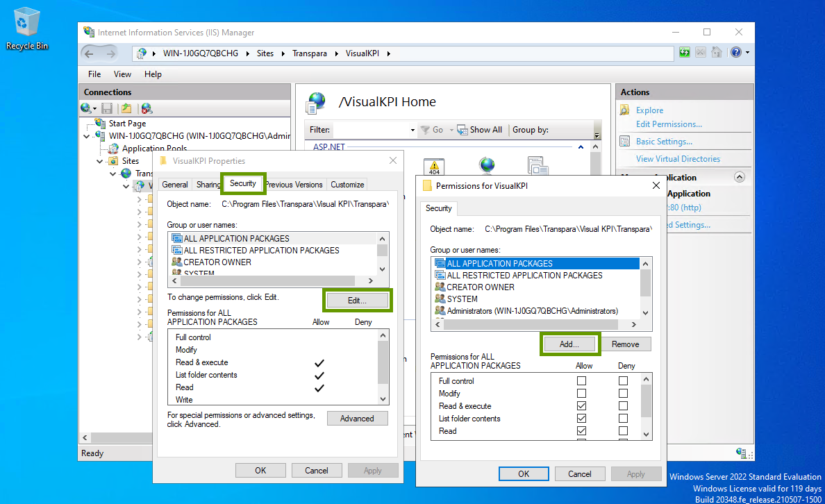Uncheck Allow for Read & execute

pos(581,406)
